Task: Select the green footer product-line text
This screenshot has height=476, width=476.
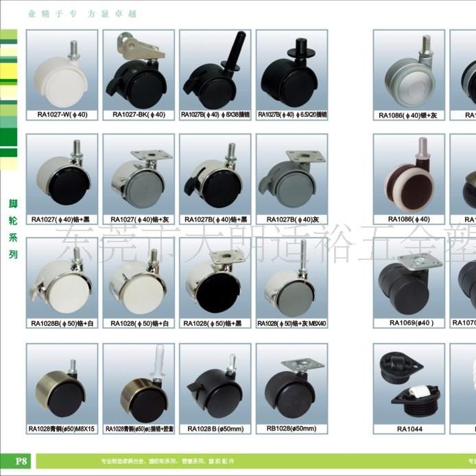Action: point(167,461)
